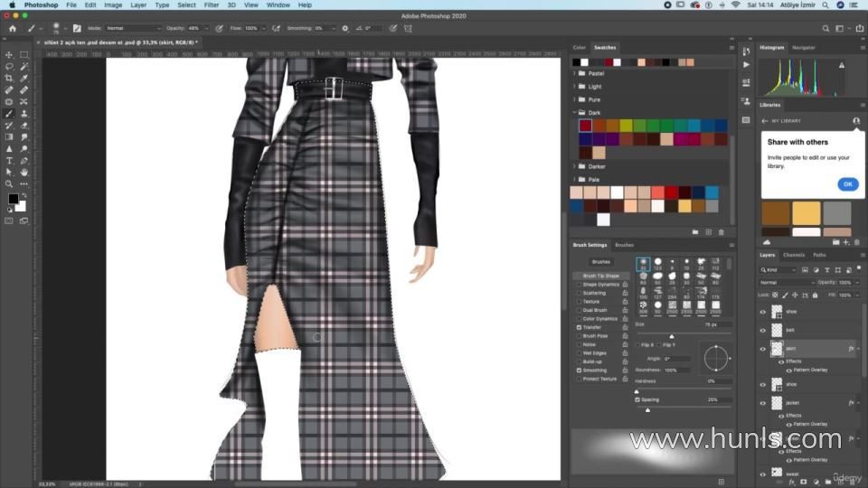This screenshot has height=488, width=868.
Task: Open the Filter menu
Action: (211, 5)
